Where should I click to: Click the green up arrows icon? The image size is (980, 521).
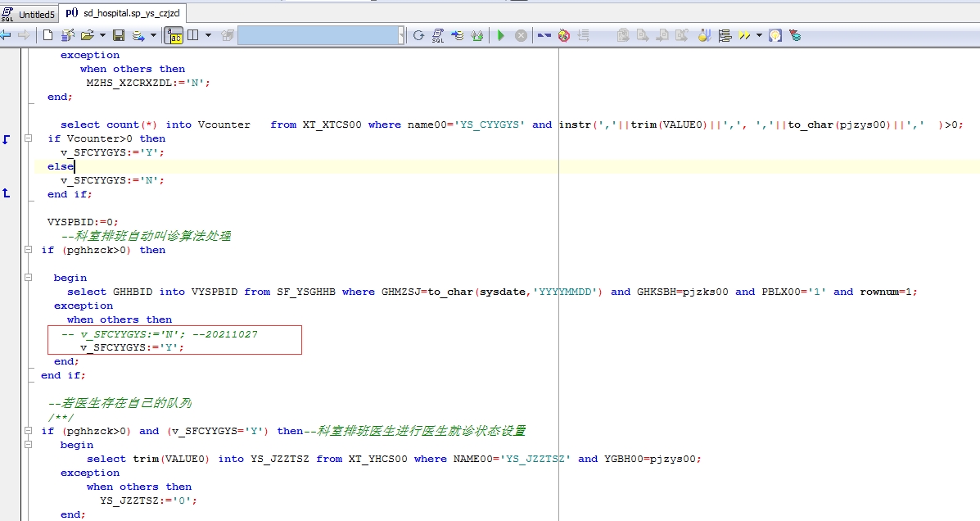[x=476, y=36]
